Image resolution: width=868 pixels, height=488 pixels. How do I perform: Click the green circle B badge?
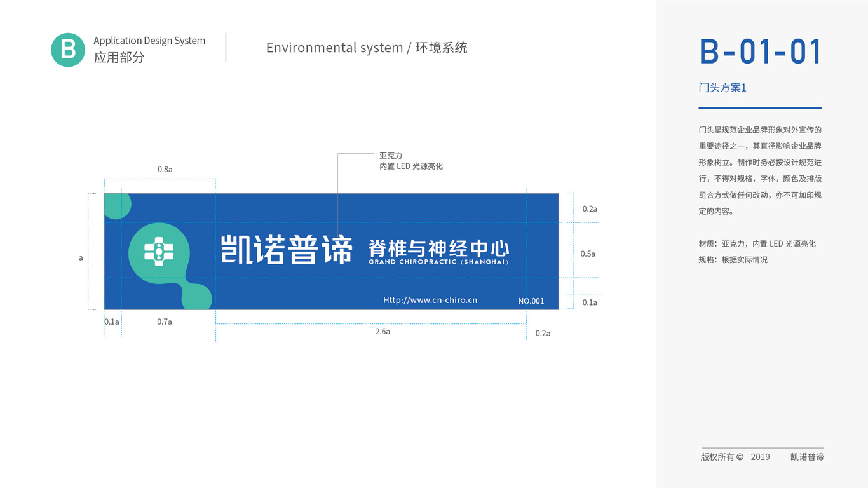coord(68,50)
